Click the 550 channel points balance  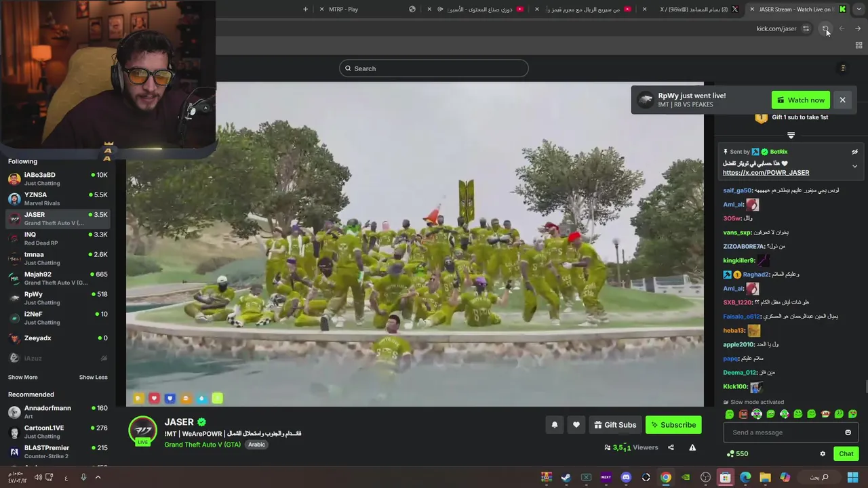(737, 454)
